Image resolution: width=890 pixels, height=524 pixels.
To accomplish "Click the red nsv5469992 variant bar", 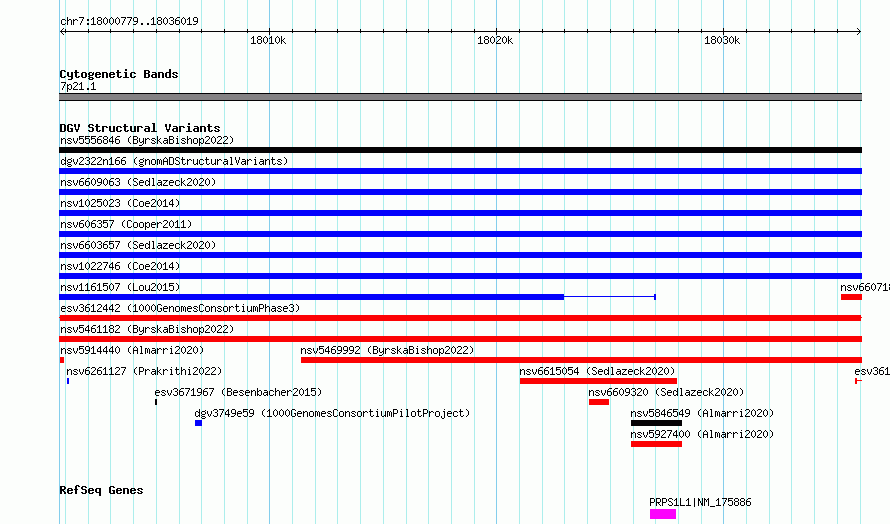I will click(x=581, y=360).
